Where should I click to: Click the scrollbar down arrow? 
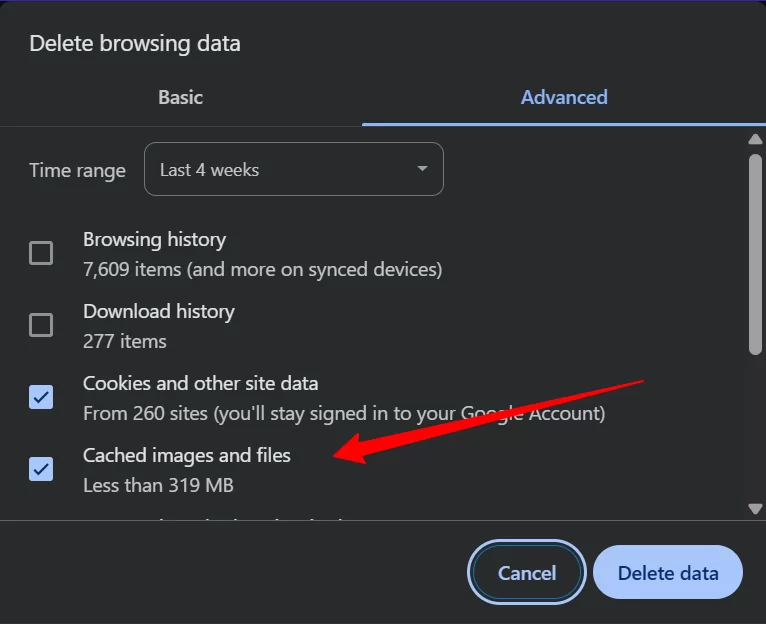(755, 509)
